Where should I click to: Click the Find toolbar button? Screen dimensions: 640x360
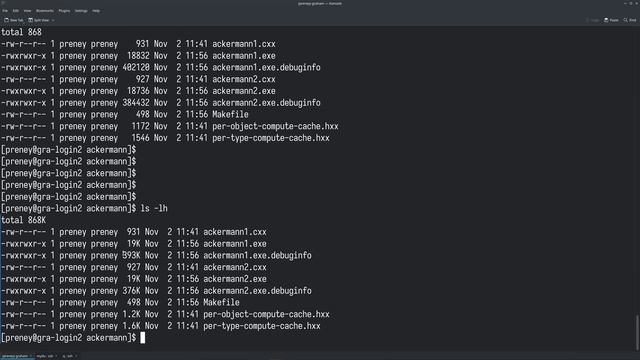[629, 20]
